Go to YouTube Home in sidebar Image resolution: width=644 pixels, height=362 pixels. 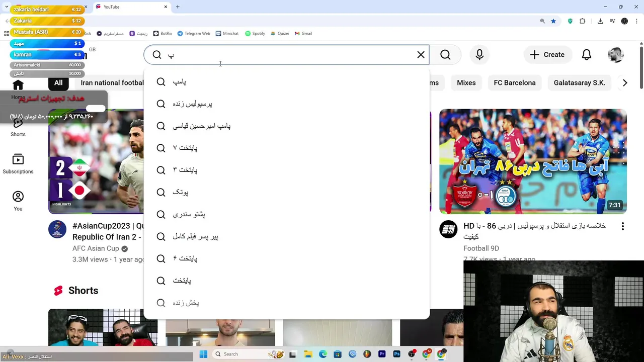[x=18, y=89]
